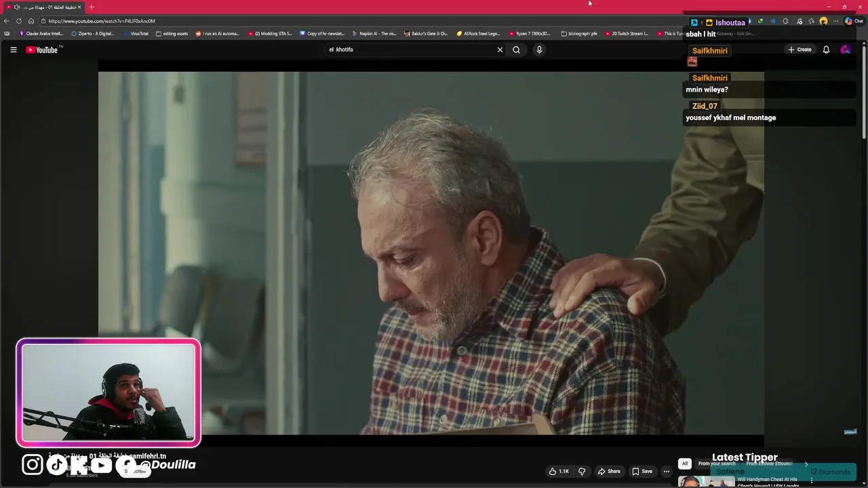Image resolution: width=868 pixels, height=488 pixels.
Task: Open options for the Handyman video
Action: click(x=812, y=481)
